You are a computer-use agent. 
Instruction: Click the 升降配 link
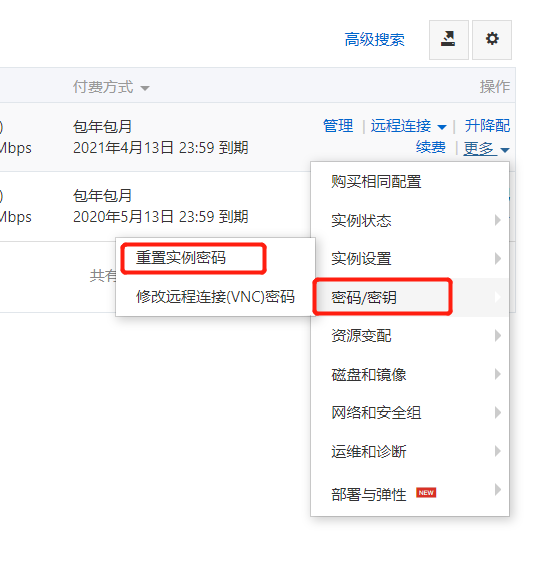click(x=487, y=126)
